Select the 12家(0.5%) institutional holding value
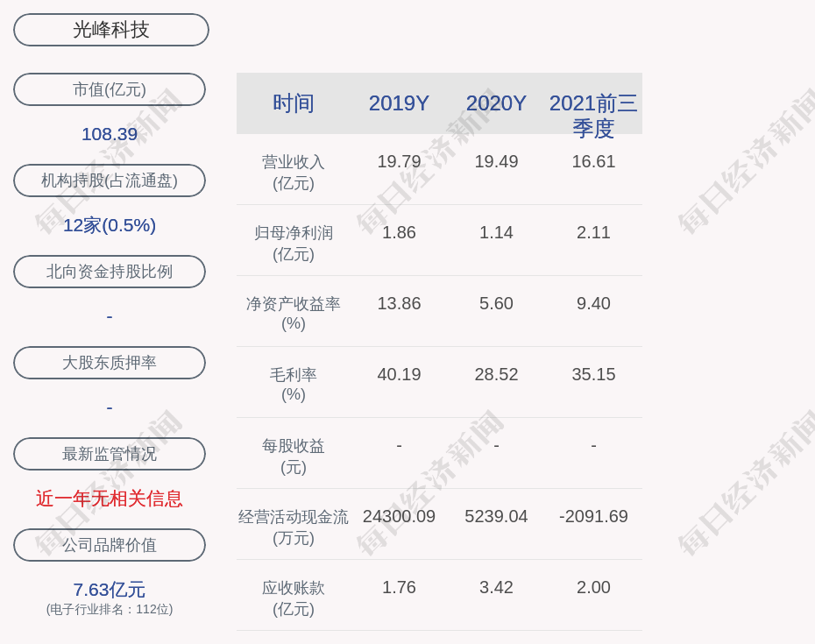This screenshot has height=644, width=815. [110, 225]
